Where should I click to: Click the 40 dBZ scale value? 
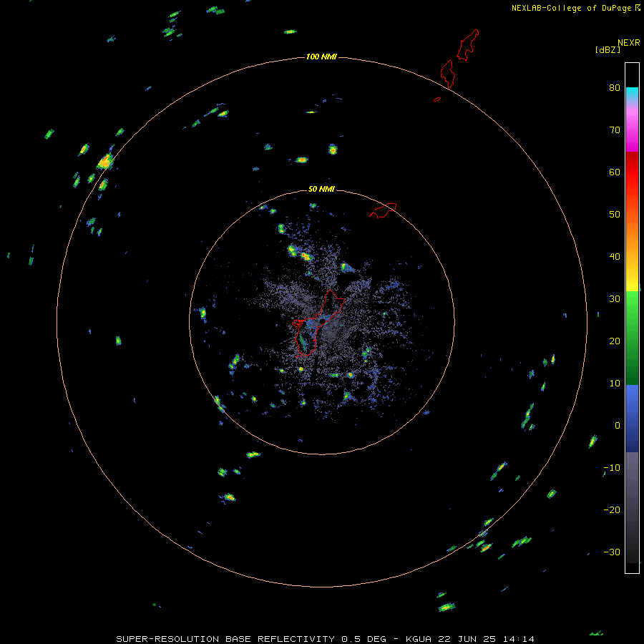click(x=615, y=257)
